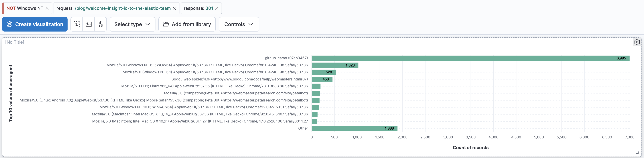Screen dimensions: 644x158
Task: Remove the request filter pill
Action: 174,8
